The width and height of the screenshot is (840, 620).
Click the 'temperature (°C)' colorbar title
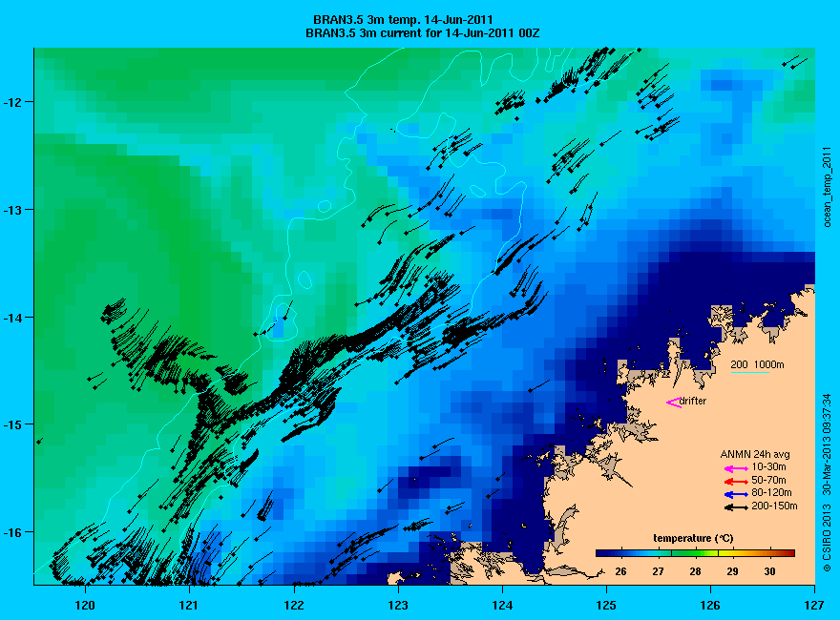coord(693,539)
